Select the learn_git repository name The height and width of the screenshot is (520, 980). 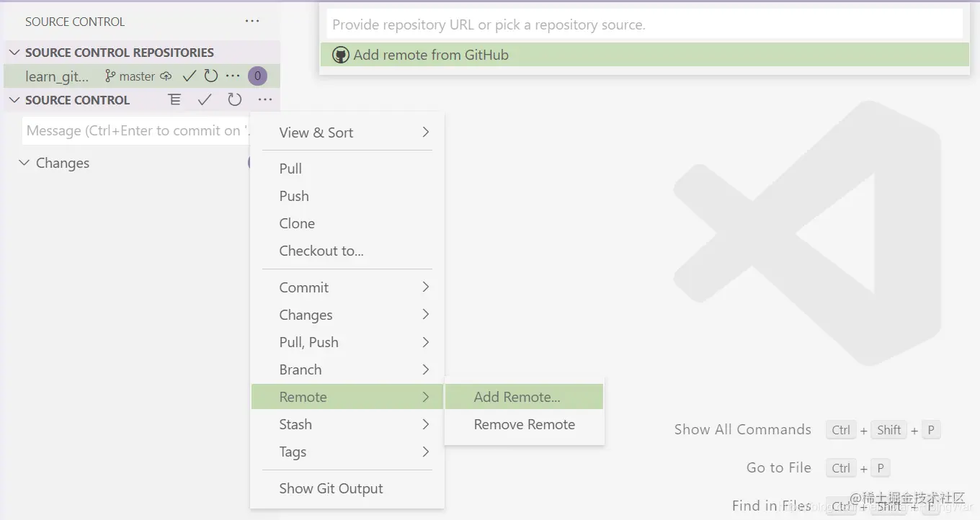pyautogui.click(x=57, y=76)
